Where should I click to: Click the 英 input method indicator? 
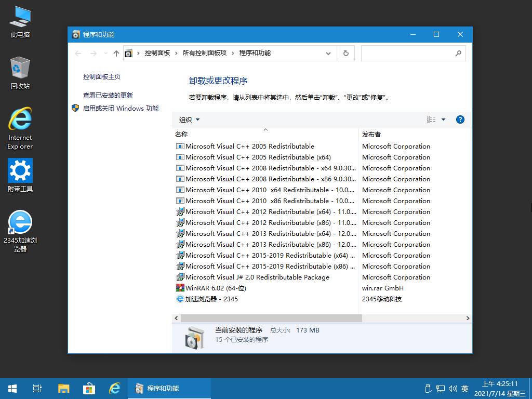[x=465, y=389]
